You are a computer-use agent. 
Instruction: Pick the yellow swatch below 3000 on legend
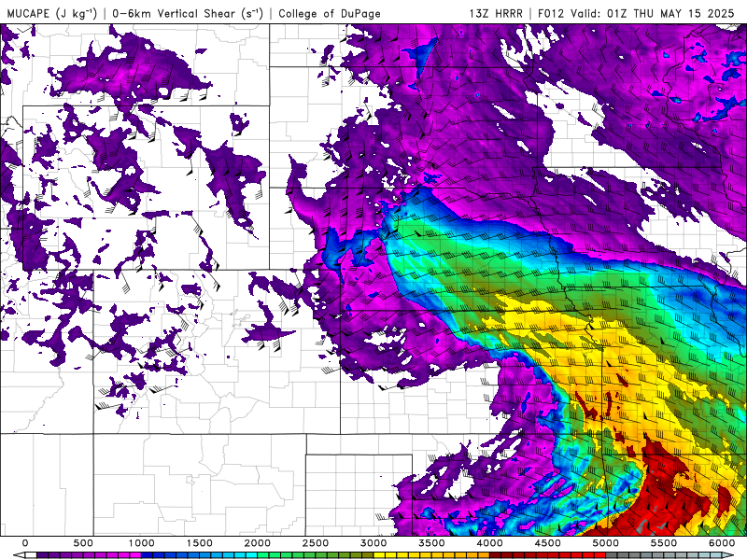[379, 555]
